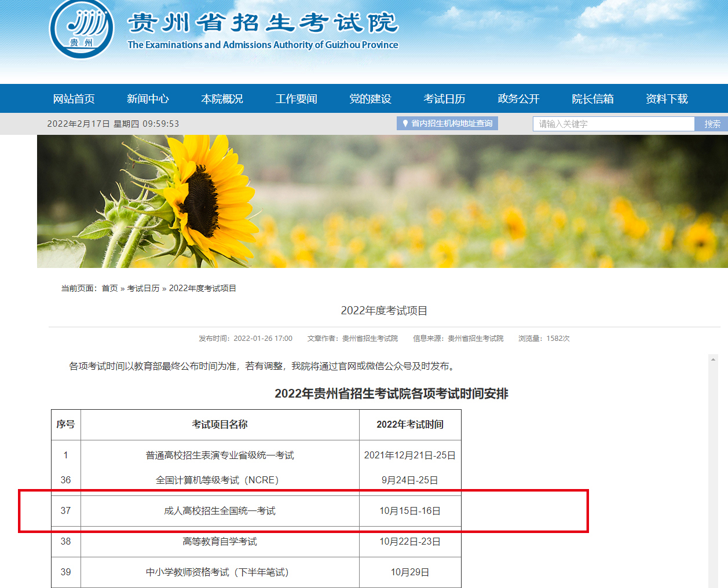This screenshot has height=588, width=728.
Task: Click the 搜索 search button
Action: tap(714, 123)
